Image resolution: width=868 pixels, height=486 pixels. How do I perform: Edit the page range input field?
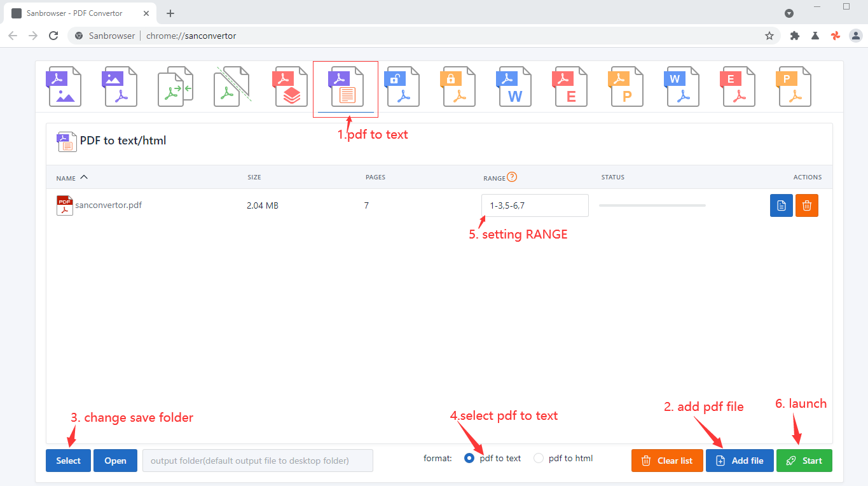(x=534, y=205)
